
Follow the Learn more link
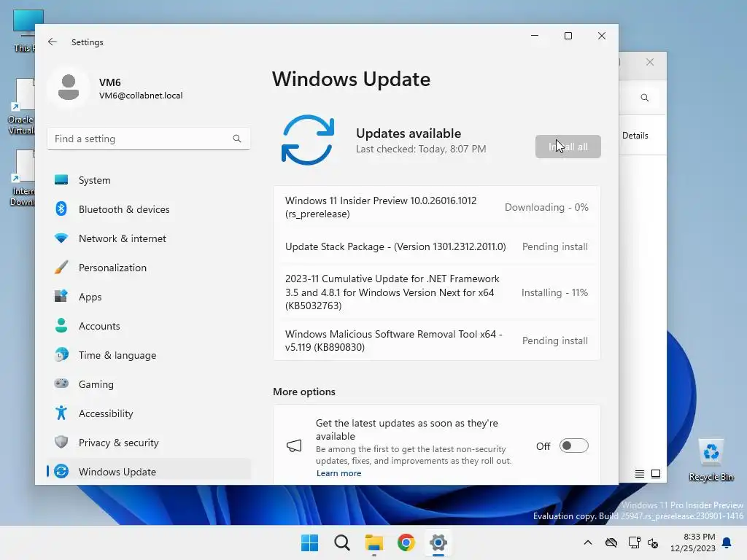[x=338, y=472]
